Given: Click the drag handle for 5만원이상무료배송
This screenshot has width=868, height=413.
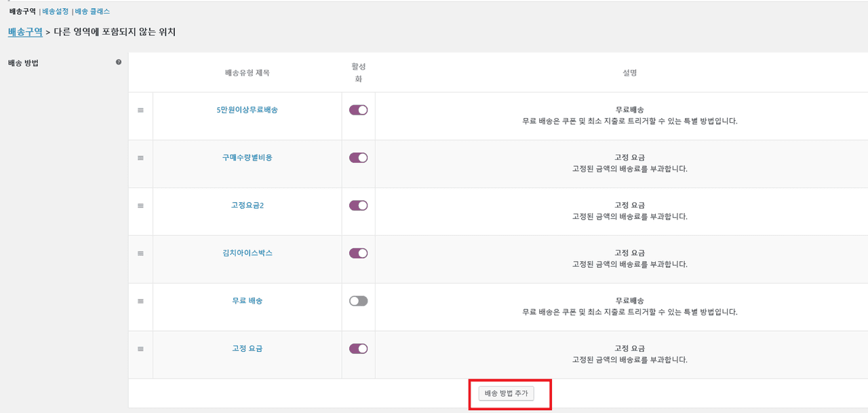Looking at the screenshot, I should [x=140, y=110].
